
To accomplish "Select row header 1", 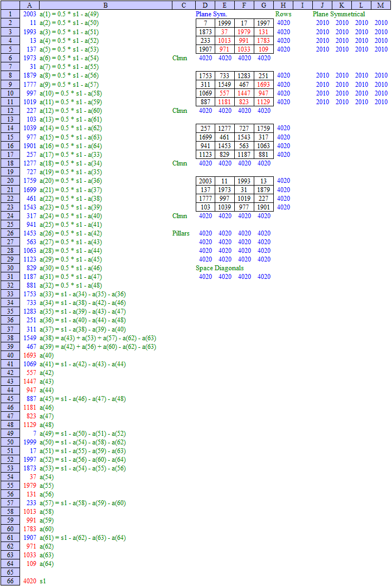I will pyautogui.click(x=10, y=14).
